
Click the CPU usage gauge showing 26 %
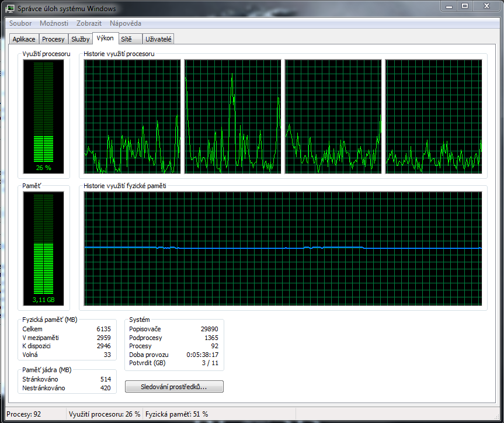click(43, 116)
